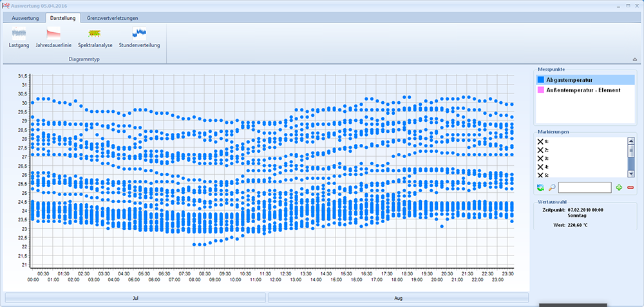Open the Darstellung tab

pos(63,18)
